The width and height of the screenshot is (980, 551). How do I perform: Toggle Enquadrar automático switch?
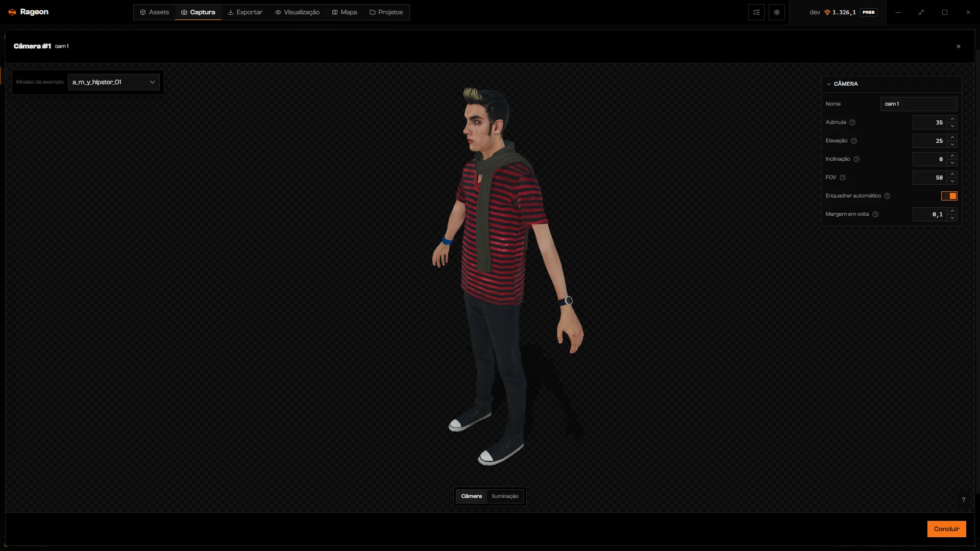coord(949,196)
